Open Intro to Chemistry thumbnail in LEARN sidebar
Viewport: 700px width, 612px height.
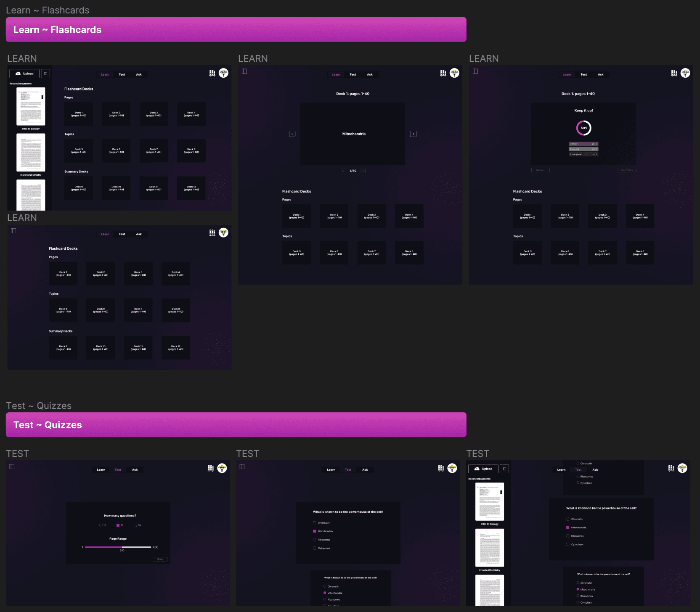(x=31, y=153)
